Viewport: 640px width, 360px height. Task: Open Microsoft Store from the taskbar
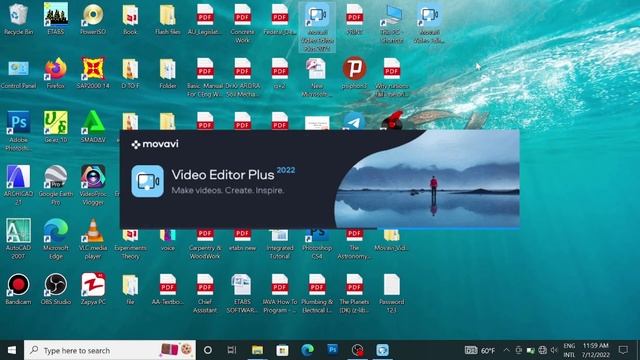pyautogui.click(x=282, y=350)
